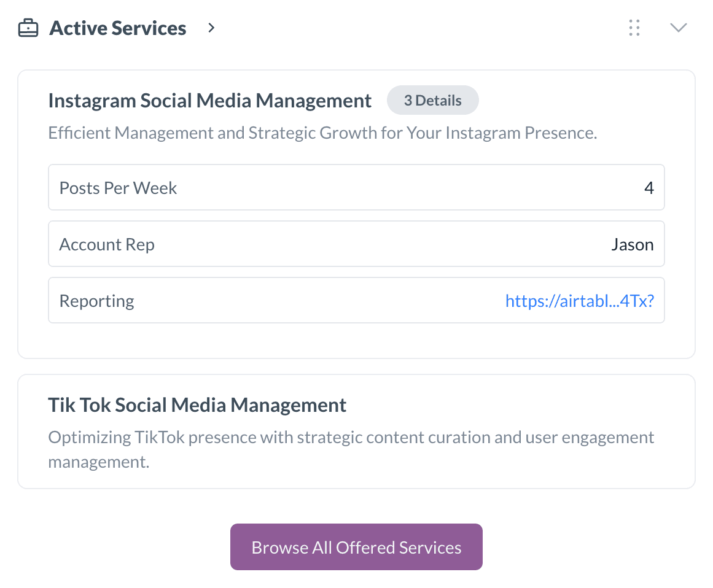Select the Posts Per Week row

356,187
